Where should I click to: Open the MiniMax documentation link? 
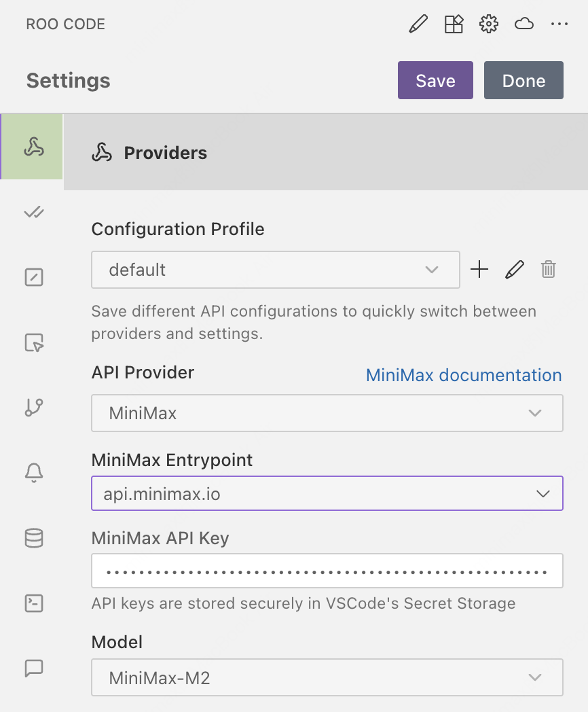464,375
